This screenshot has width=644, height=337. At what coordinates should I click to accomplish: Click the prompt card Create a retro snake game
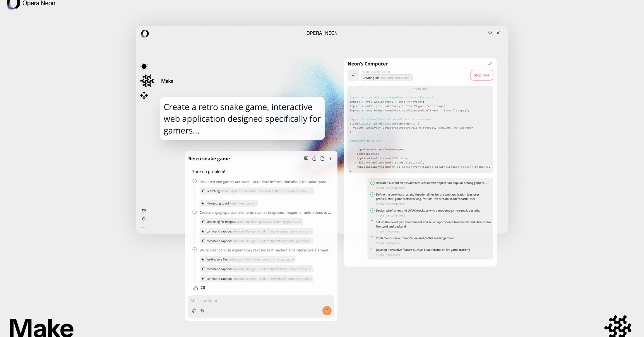[x=242, y=119]
